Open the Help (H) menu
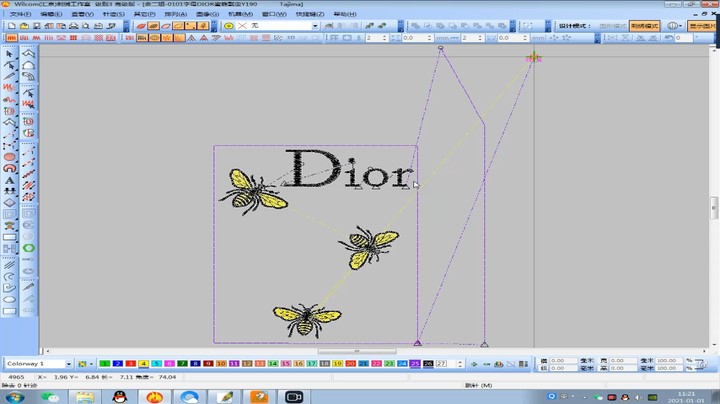 click(345, 14)
